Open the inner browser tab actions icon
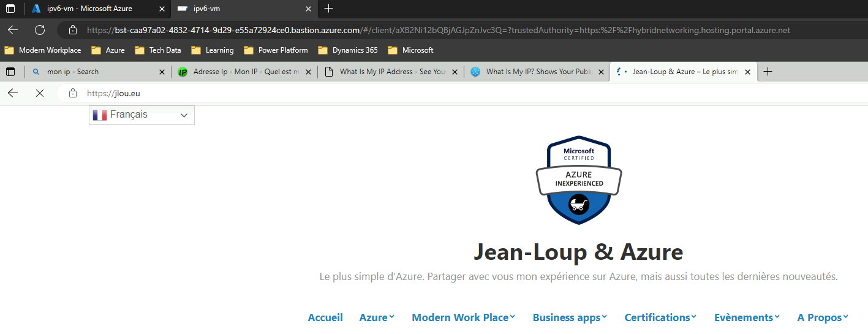The image size is (868, 334). (x=10, y=72)
